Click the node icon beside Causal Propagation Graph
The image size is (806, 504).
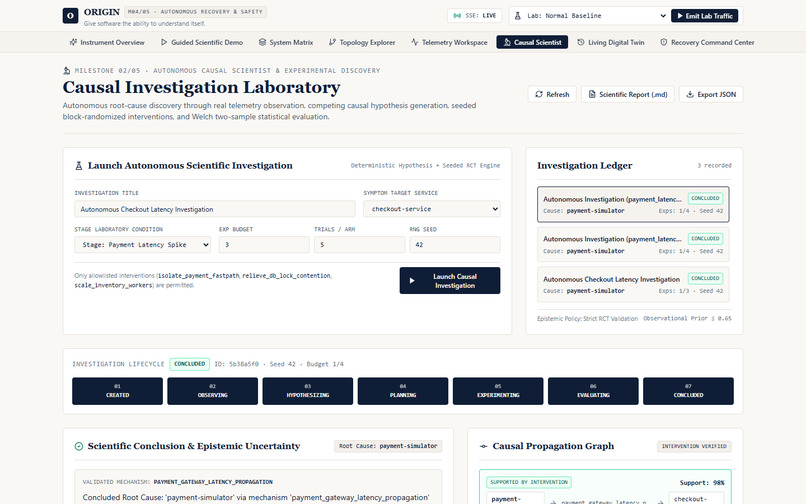point(483,446)
